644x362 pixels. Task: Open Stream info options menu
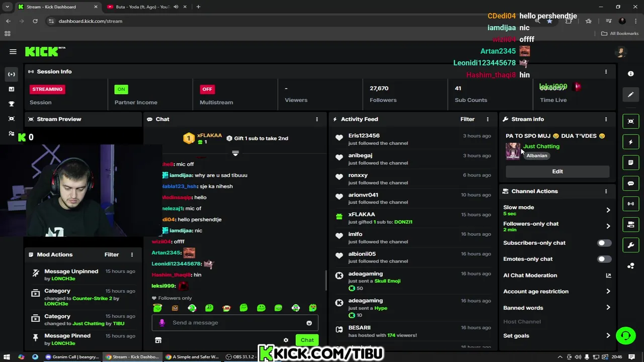pyautogui.click(x=606, y=119)
